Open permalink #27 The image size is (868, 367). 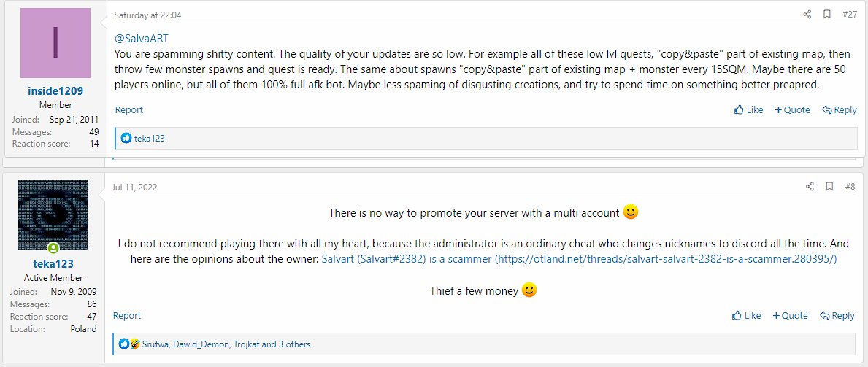(850, 15)
